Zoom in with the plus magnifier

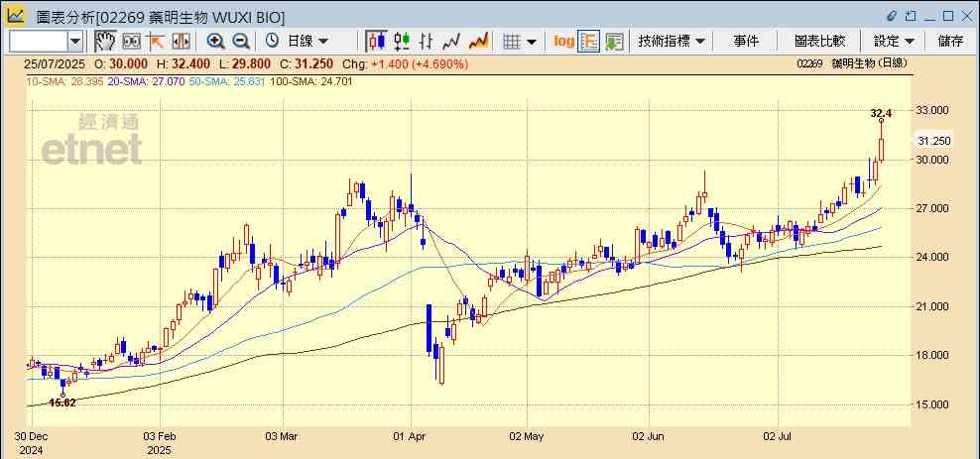[x=215, y=42]
